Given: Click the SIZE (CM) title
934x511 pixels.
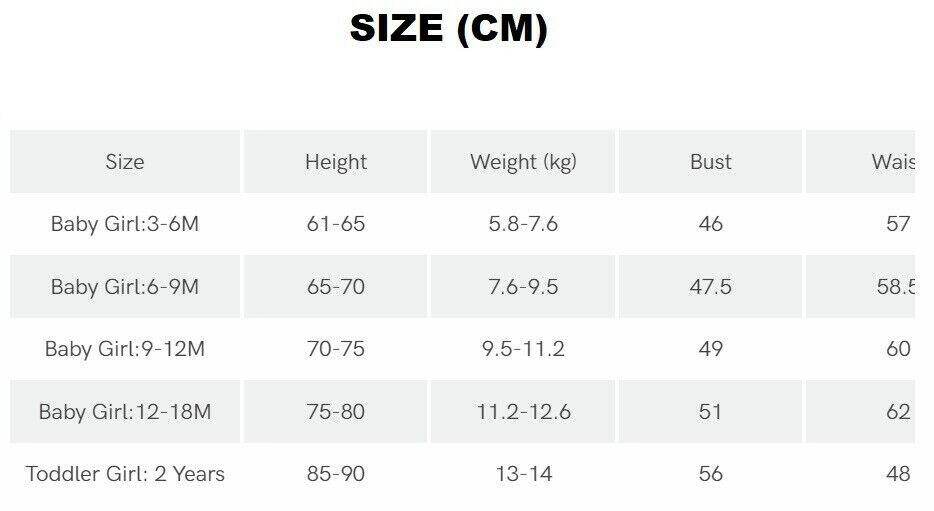Looking at the screenshot, I should coord(448,29).
